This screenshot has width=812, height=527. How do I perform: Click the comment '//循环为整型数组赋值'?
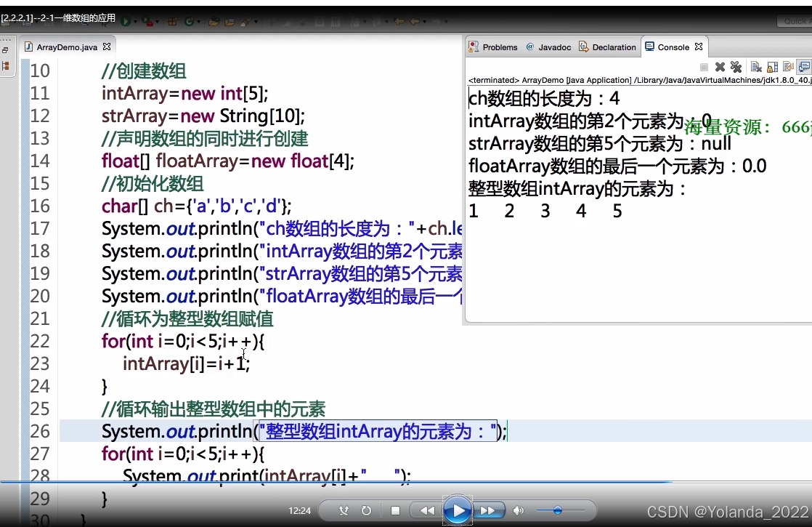[187, 318]
